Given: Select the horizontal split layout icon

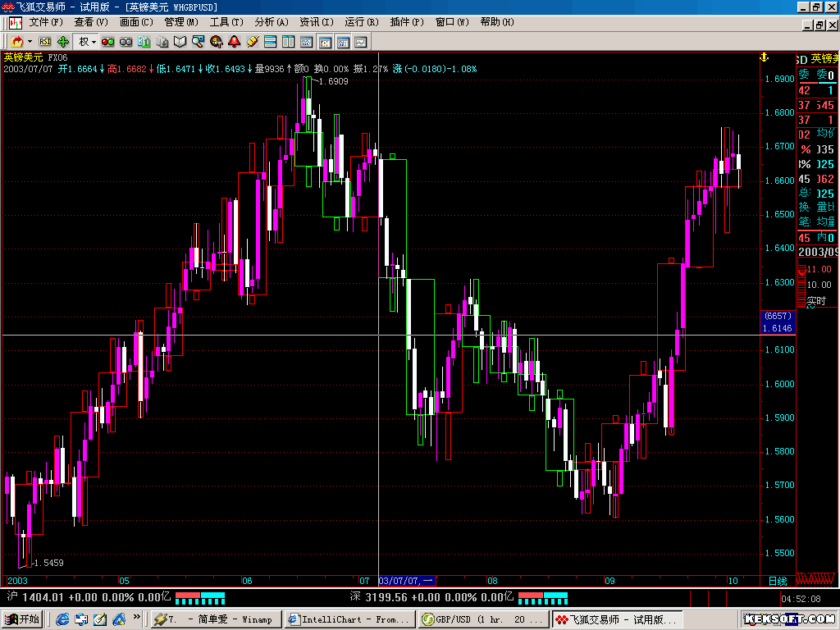Looking at the screenshot, I should pos(271,42).
